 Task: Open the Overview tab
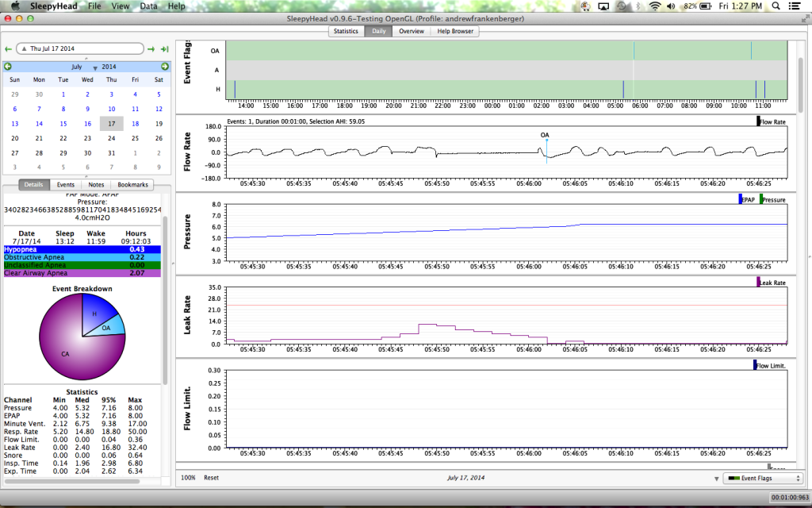click(x=411, y=31)
